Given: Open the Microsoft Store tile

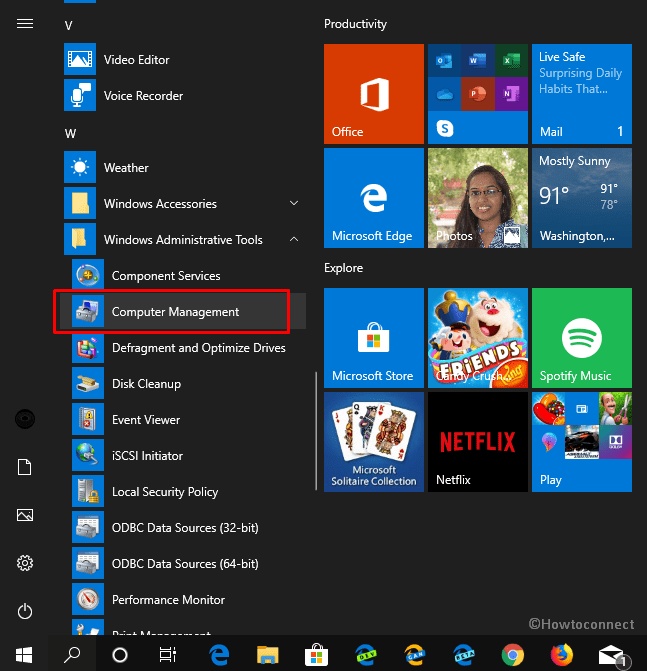Looking at the screenshot, I should coord(374,338).
